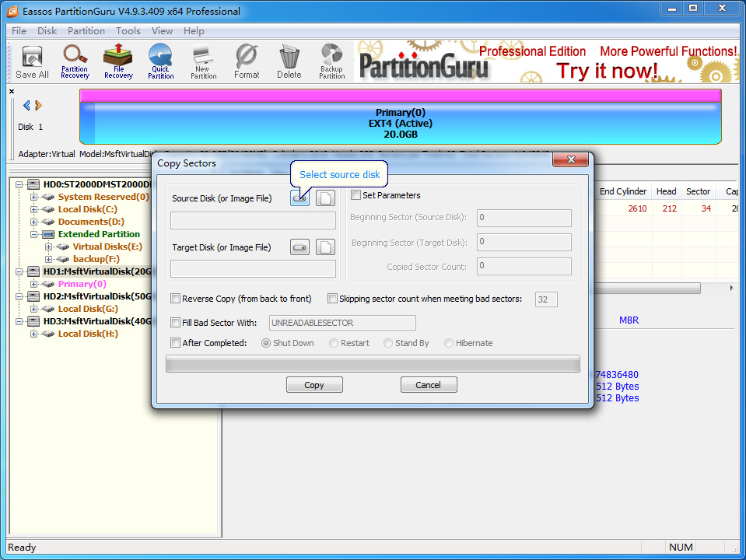746x560 pixels.
Task: Go to next disk with right arrow
Action: [39, 105]
